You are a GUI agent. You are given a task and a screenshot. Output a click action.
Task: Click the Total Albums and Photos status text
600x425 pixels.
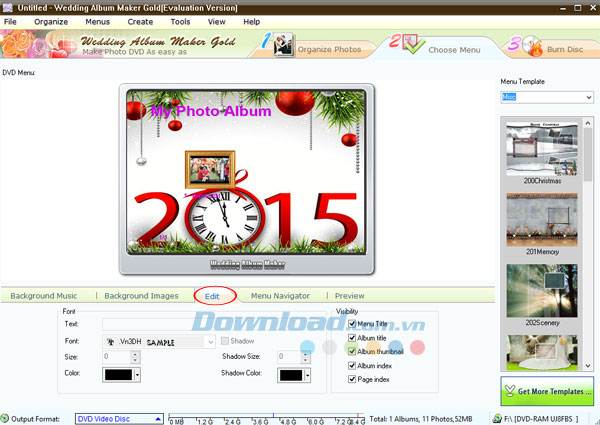tap(421, 419)
